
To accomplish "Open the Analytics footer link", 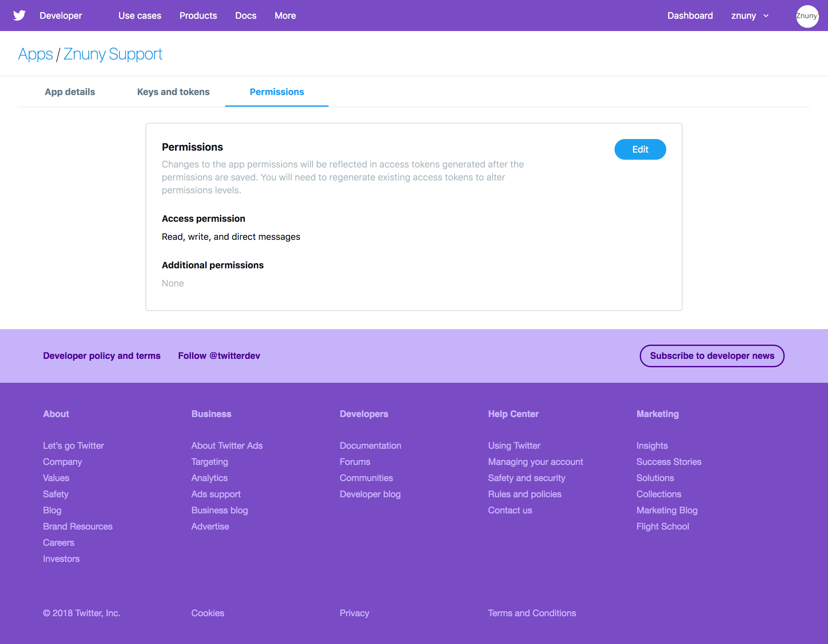I will (209, 478).
